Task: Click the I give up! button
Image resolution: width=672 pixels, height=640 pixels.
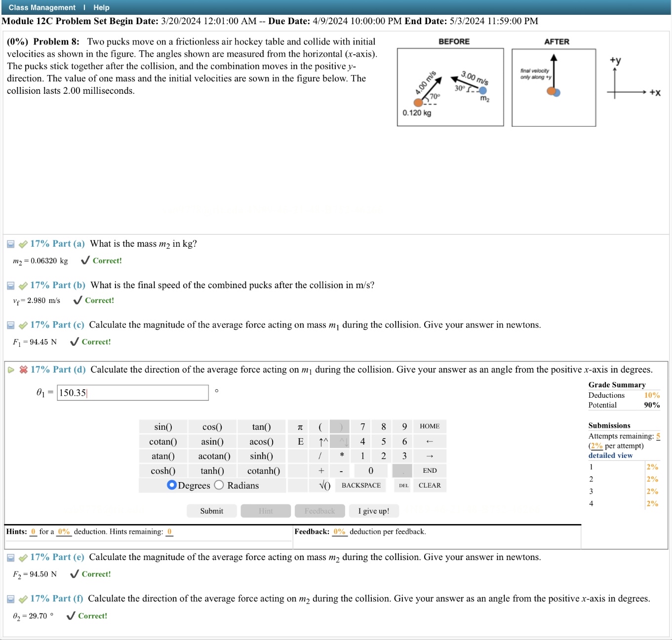Action: pyautogui.click(x=374, y=511)
